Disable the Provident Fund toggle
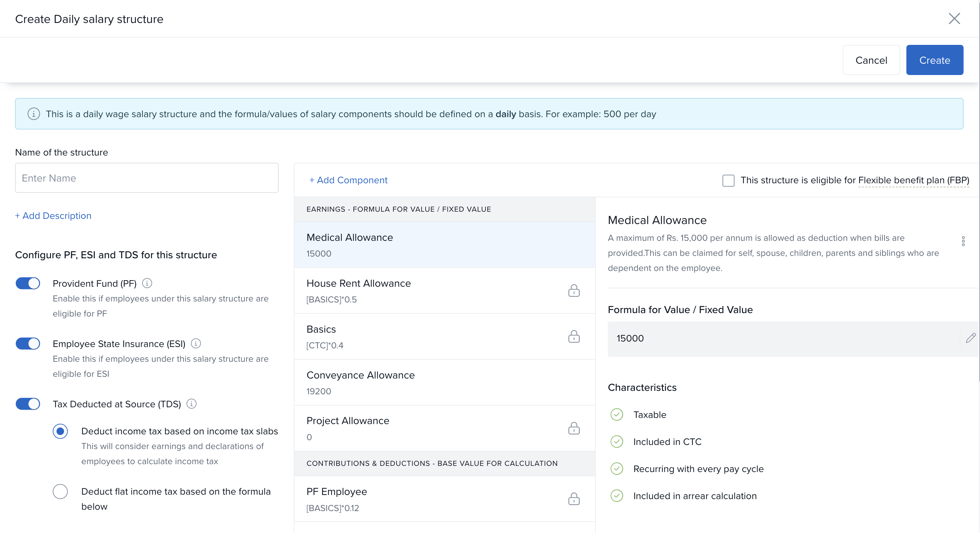This screenshot has width=980, height=533. pyautogui.click(x=28, y=283)
